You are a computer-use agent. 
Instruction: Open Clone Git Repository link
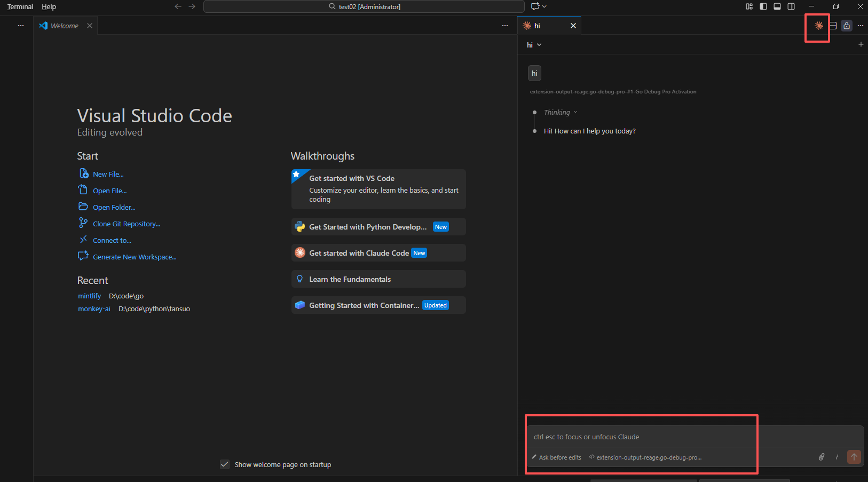126,223
